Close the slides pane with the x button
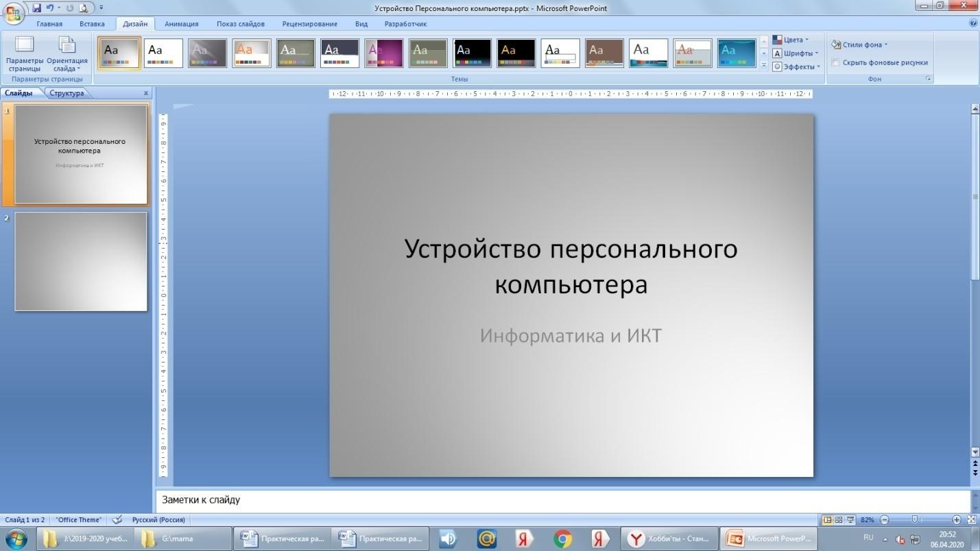This screenshot has height=551, width=980. tap(145, 93)
